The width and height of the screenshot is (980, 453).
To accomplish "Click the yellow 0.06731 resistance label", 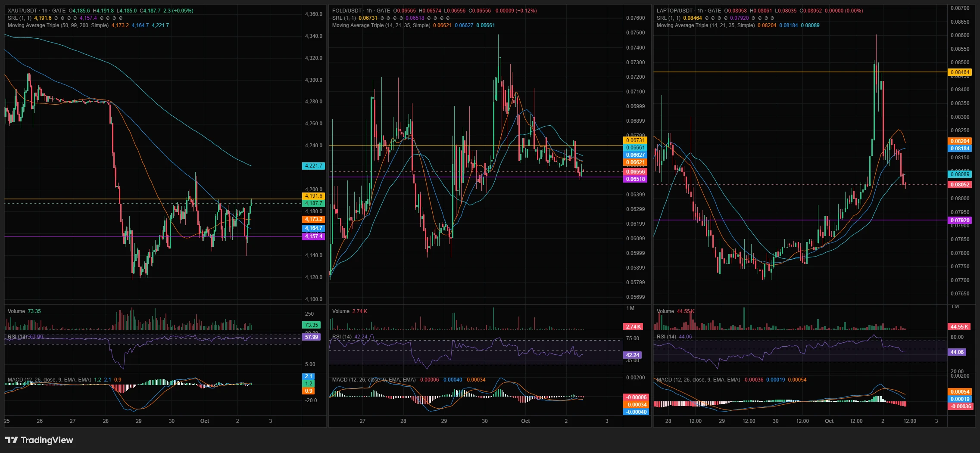I will tap(635, 140).
